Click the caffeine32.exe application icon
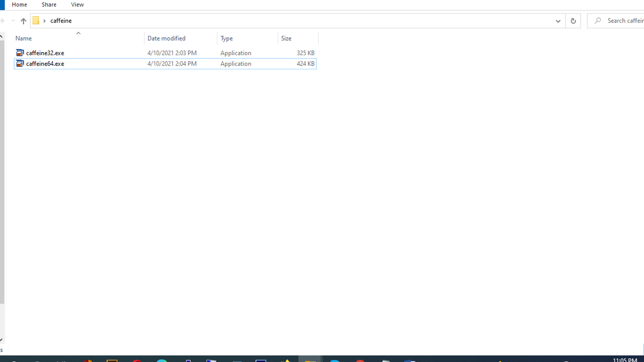 point(20,53)
